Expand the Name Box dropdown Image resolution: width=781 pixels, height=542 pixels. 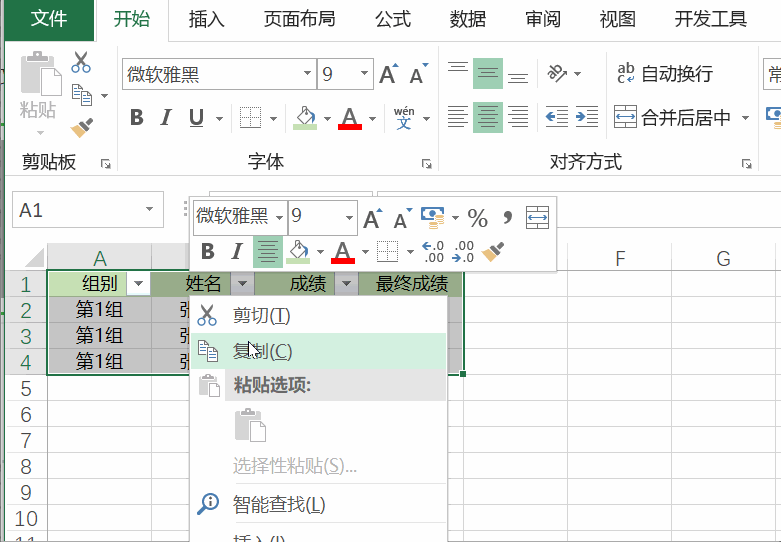(x=149, y=209)
